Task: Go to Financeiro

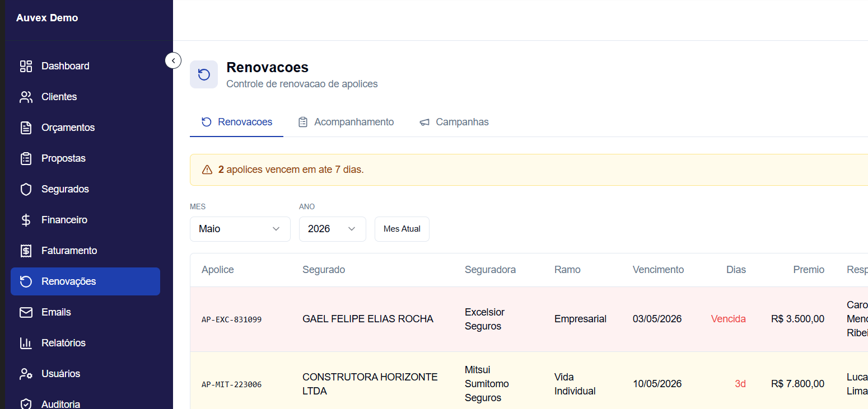Action: (x=85, y=220)
